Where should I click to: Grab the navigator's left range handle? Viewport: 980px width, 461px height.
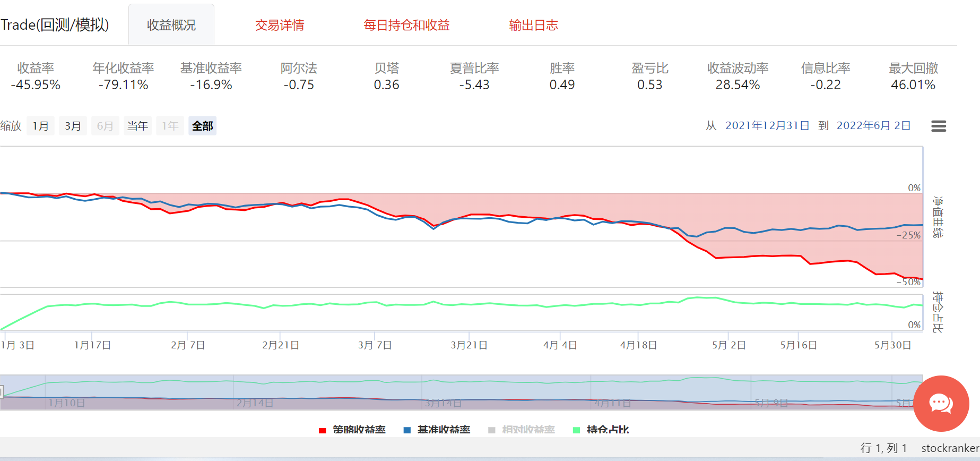[x=2, y=392]
